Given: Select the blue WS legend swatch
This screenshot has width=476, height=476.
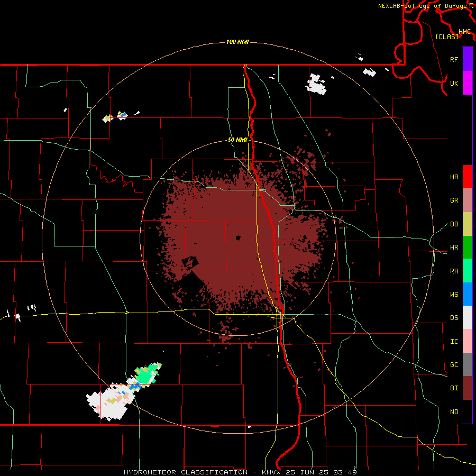Looking at the screenshot, I should click(x=467, y=294).
